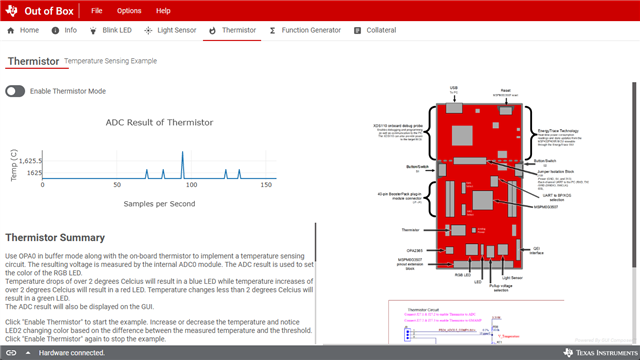Open the File menu
640x360 pixels.
point(97,11)
